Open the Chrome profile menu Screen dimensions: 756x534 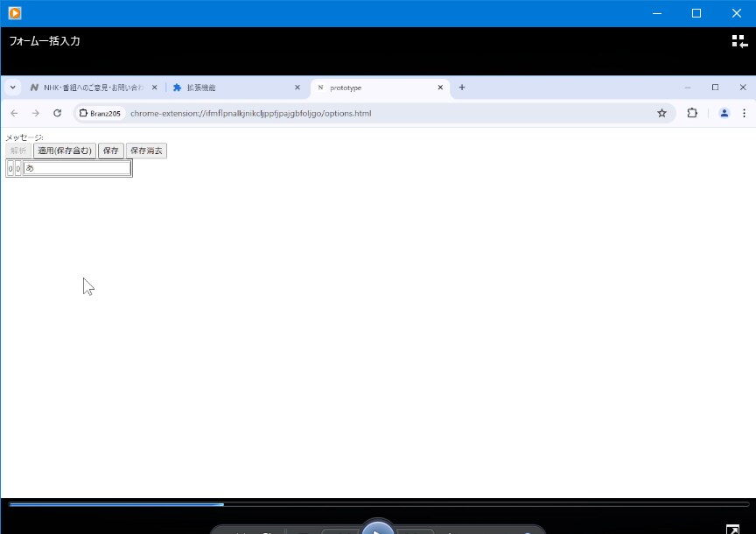pos(724,113)
